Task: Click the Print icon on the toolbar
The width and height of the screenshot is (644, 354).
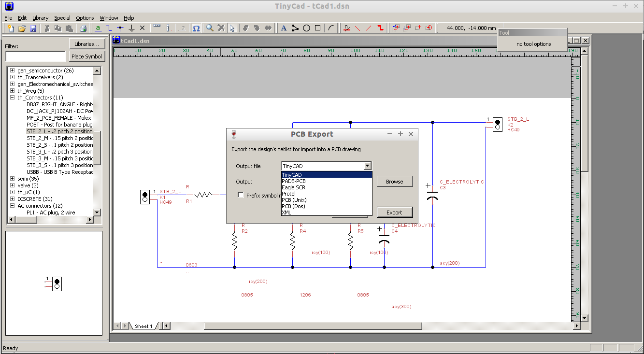Action: [82, 28]
